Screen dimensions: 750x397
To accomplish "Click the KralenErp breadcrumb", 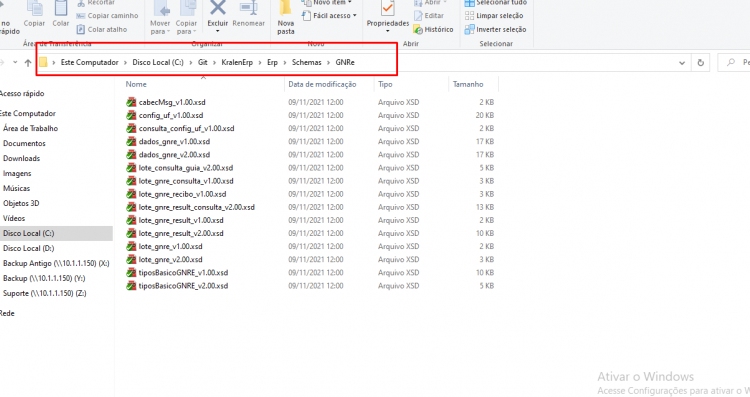I will point(237,62).
